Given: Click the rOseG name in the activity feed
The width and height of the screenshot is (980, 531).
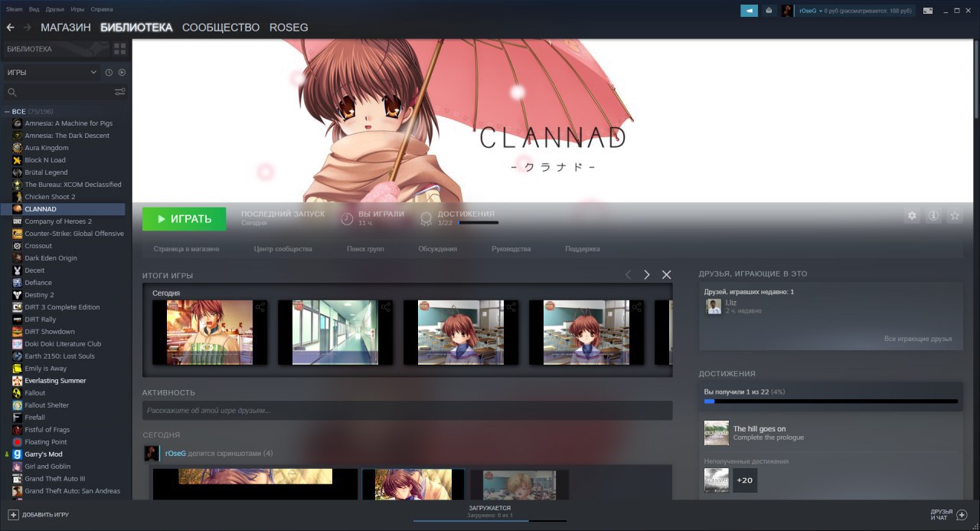Looking at the screenshot, I should (175, 454).
